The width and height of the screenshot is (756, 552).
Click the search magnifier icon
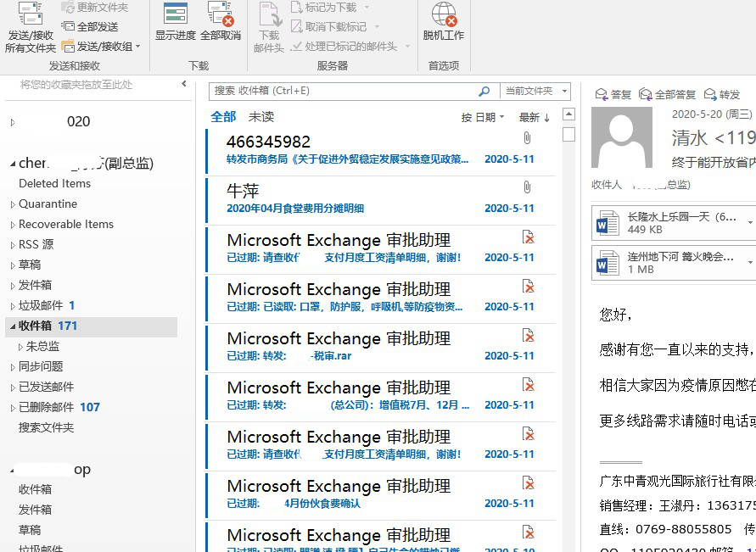point(484,91)
